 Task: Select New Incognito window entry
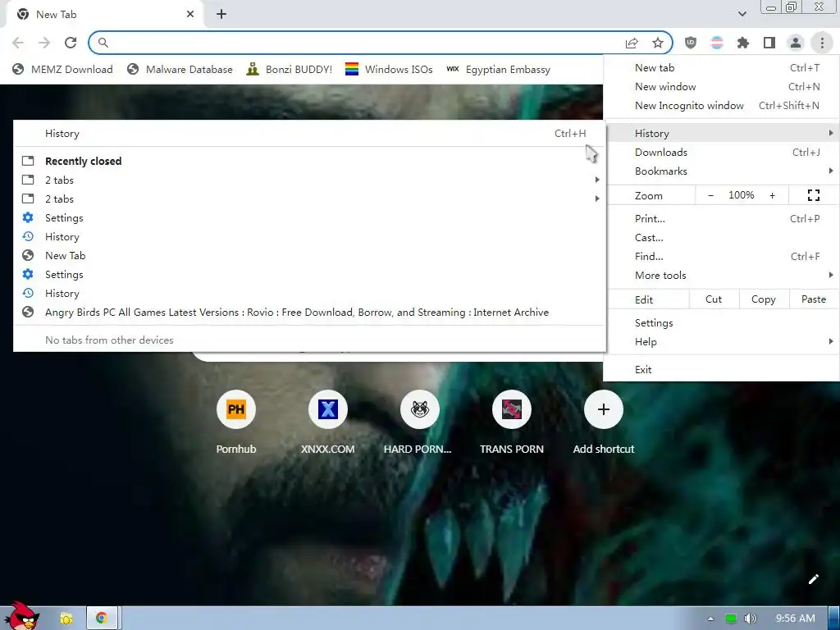(721, 106)
